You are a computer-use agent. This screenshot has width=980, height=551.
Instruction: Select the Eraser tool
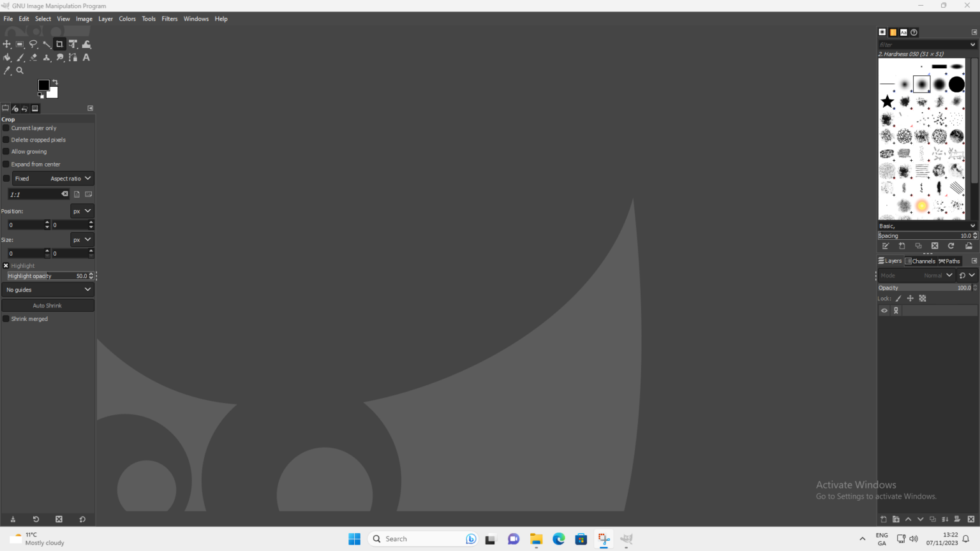[33, 57]
